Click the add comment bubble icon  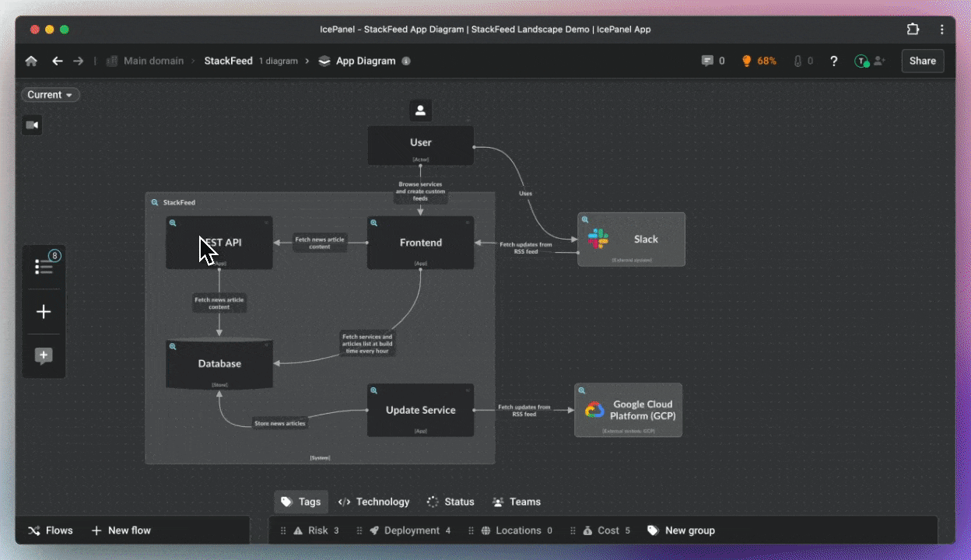[x=44, y=356]
